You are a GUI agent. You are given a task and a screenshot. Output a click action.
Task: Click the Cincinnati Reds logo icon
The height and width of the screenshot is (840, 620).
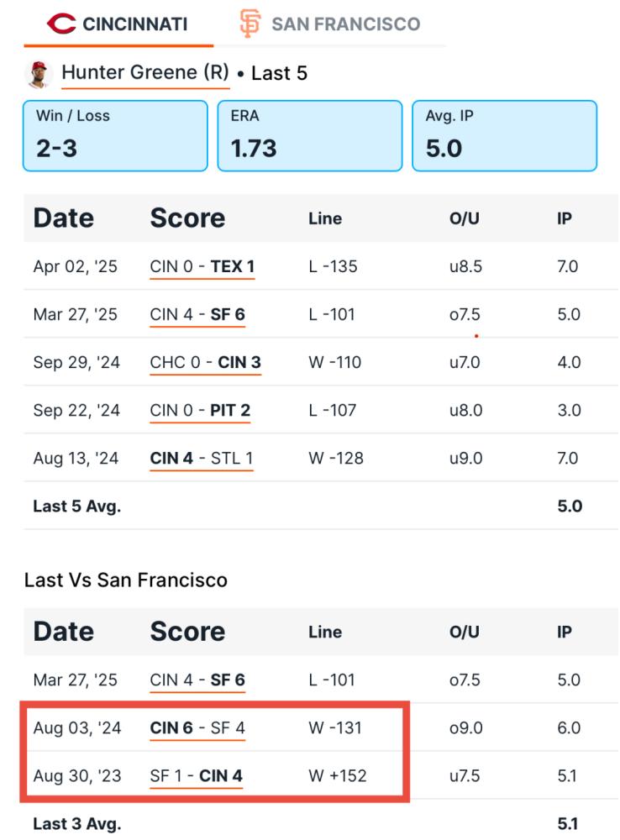coord(61,24)
